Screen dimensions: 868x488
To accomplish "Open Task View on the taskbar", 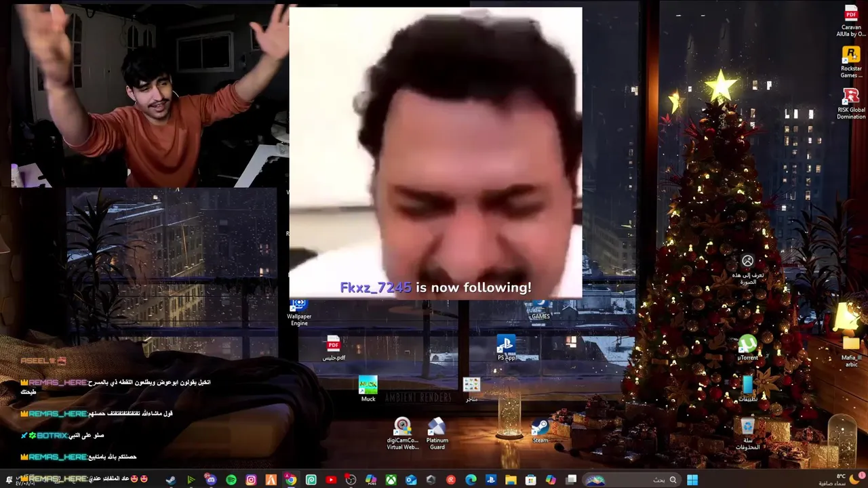I will [571, 480].
